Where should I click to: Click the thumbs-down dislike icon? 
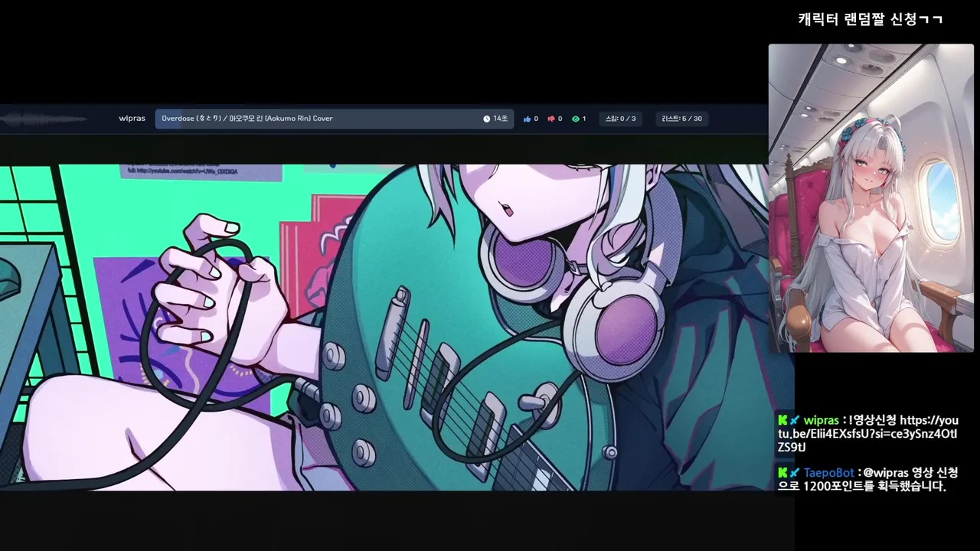(550, 119)
